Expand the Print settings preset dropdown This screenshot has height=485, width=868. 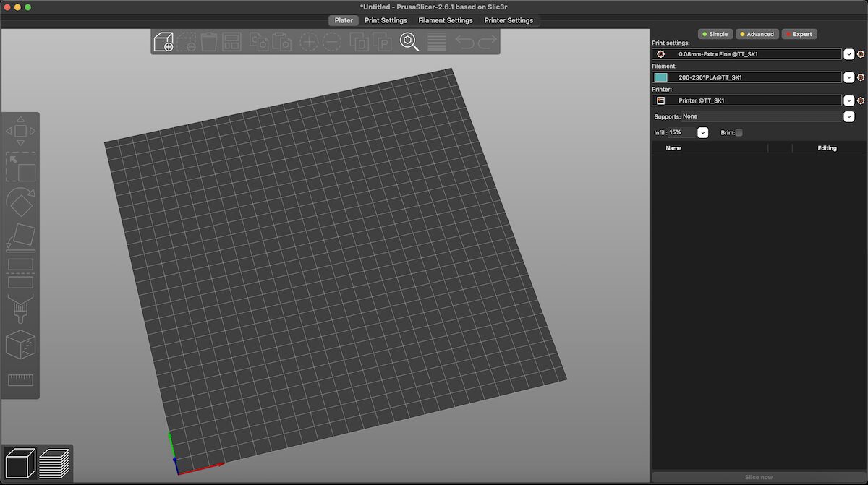click(x=849, y=54)
